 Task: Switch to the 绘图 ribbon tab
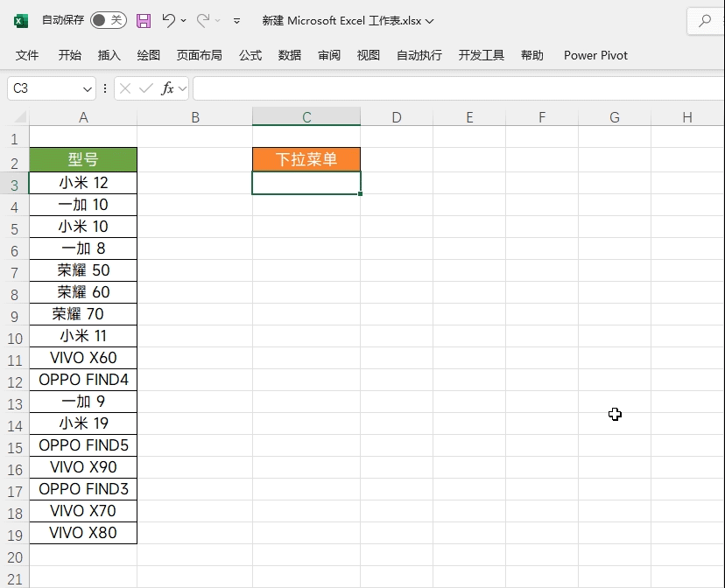pyautogui.click(x=149, y=55)
